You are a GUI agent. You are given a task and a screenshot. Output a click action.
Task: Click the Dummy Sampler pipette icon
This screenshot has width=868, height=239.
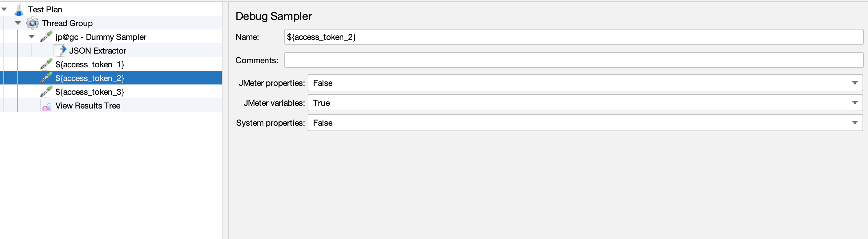pyautogui.click(x=46, y=37)
